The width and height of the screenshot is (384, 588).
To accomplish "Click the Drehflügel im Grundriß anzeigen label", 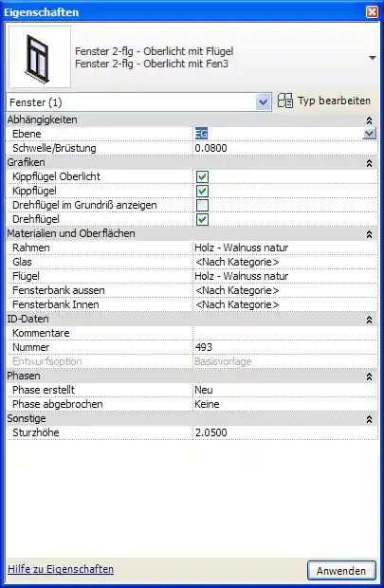I will (84, 205).
